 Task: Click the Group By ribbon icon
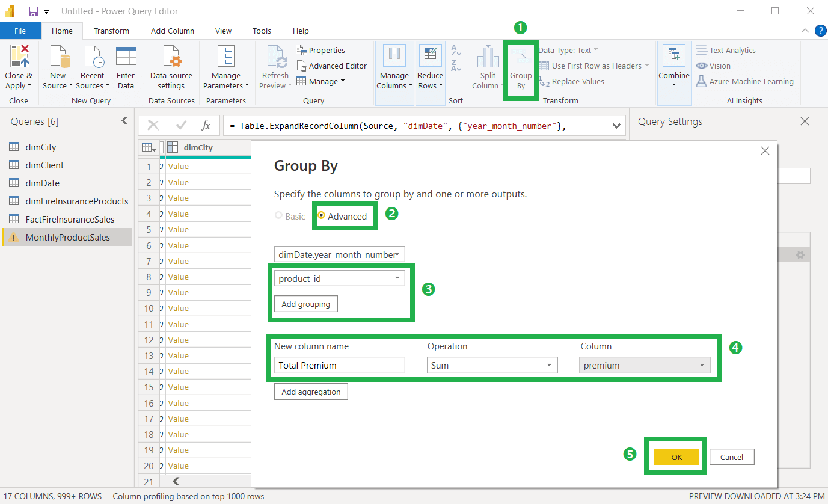tap(520, 57)
